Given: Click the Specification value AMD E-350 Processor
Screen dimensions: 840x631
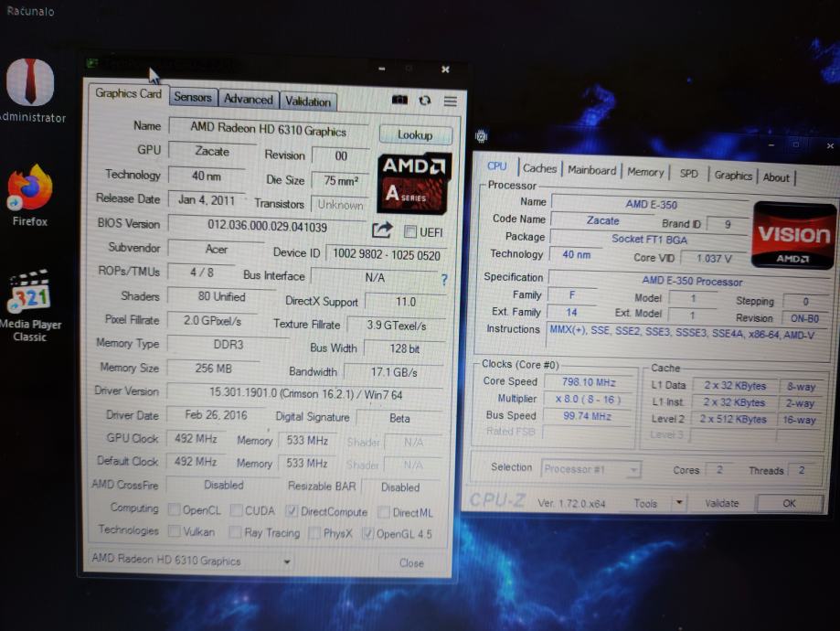Looking at the screenshot, I should coord(691,281).
